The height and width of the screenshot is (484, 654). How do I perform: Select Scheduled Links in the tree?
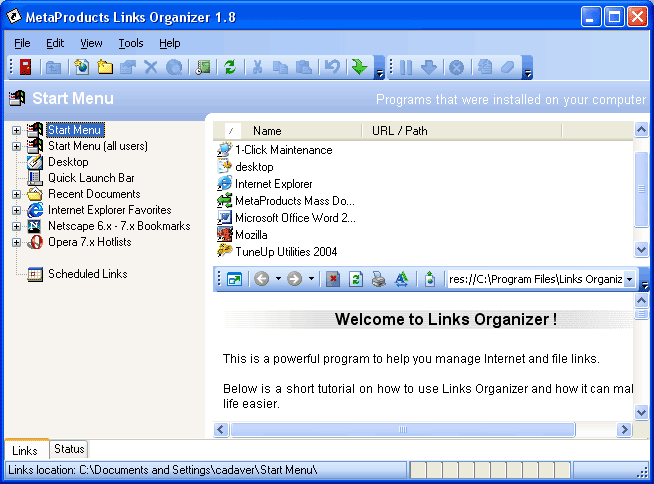(x=88, y=274)
